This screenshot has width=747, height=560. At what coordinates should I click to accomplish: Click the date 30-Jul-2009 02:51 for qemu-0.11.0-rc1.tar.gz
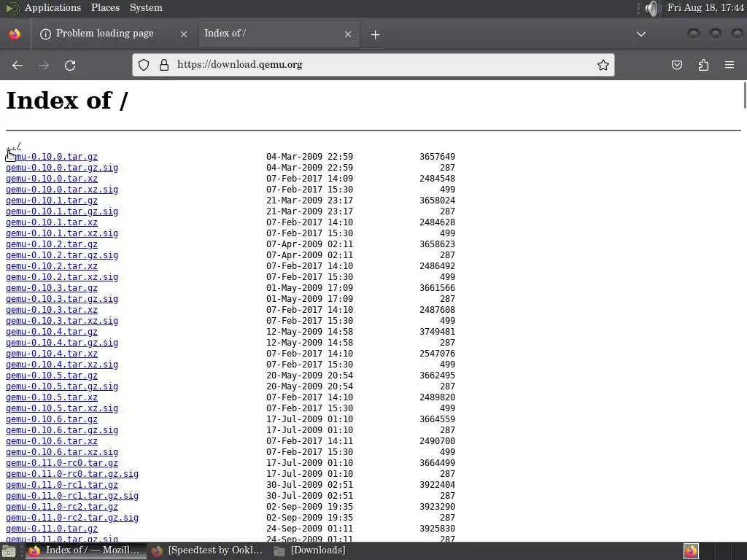(x=309, y=485)
